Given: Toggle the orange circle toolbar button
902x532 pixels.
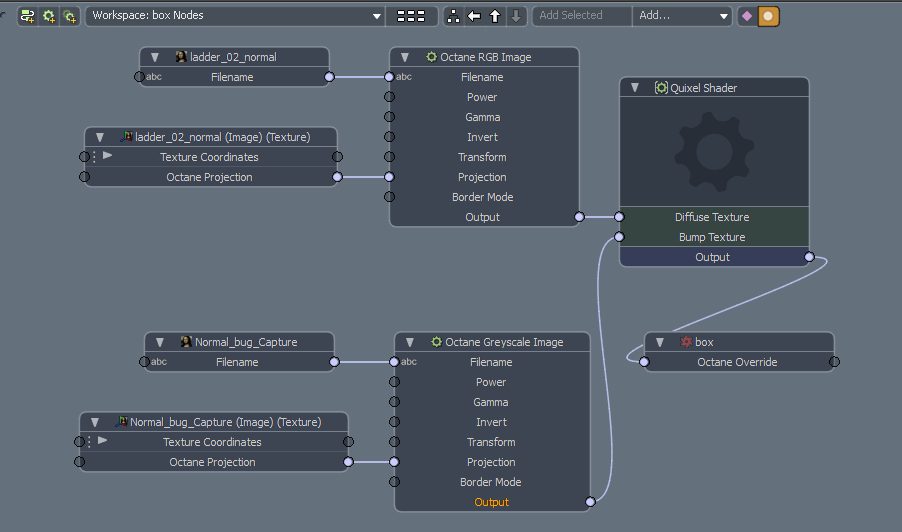Looking at the screenshot, I should click(768, 16).
